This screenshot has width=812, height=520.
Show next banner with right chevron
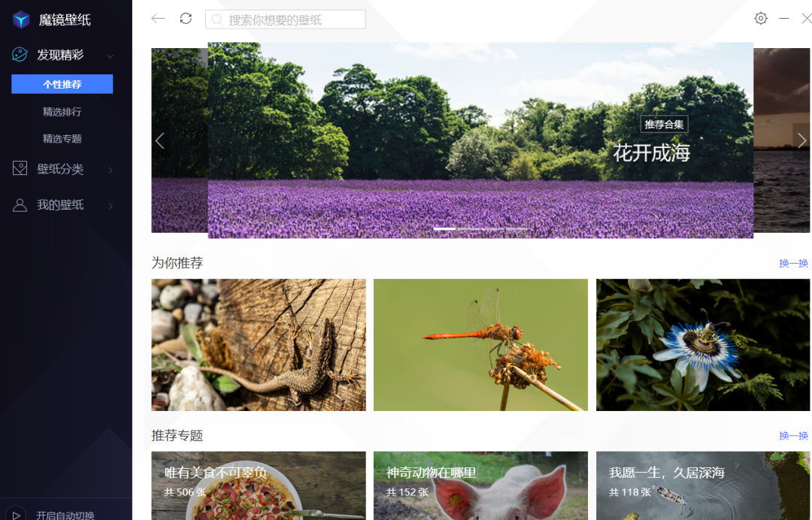pyautogui.click(x=801, y=141)
